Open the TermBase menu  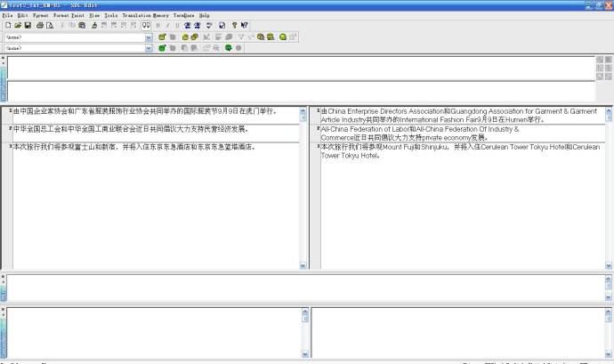183,15
